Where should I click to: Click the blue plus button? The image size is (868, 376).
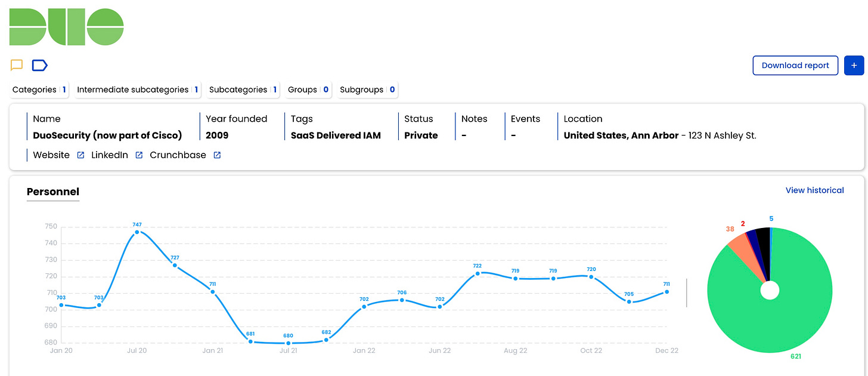(854, 66)
